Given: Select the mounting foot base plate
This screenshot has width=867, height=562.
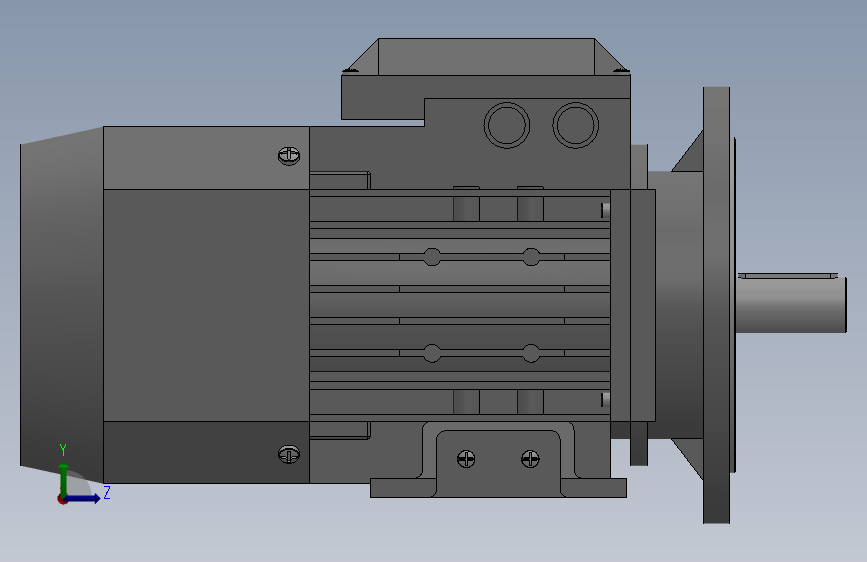Looking at the screenshot, I should click(x=498, y=488).
